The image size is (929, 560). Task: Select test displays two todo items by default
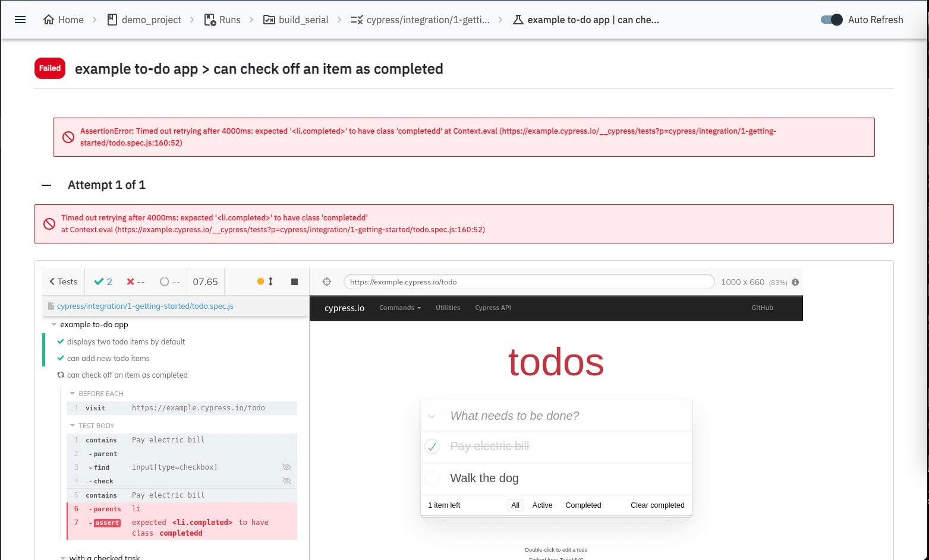click(126, 341)
